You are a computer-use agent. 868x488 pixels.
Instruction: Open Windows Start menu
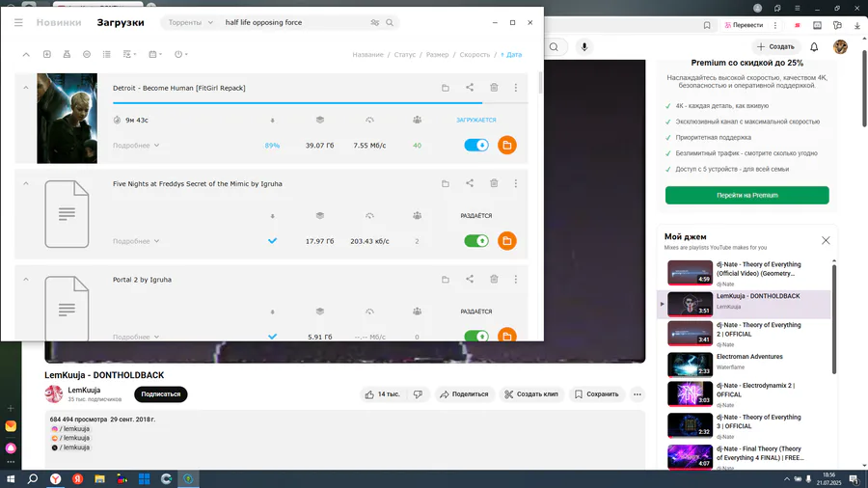coord(11,479)
